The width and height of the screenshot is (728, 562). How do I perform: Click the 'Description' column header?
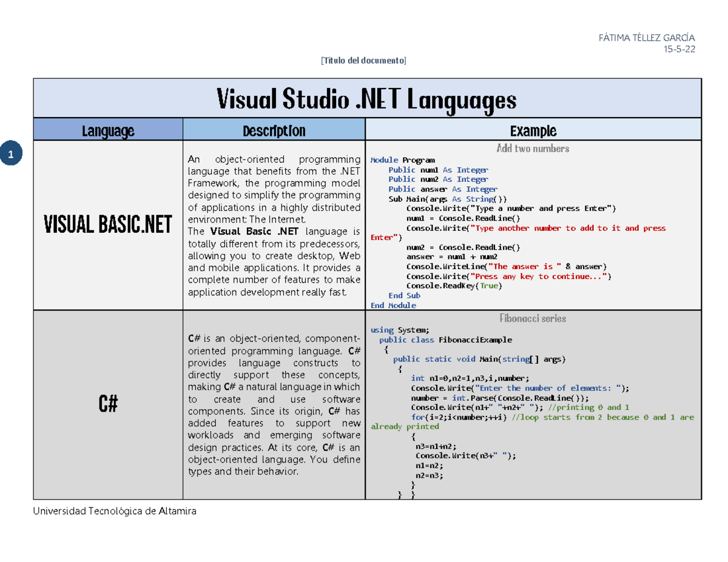point(274,130)
